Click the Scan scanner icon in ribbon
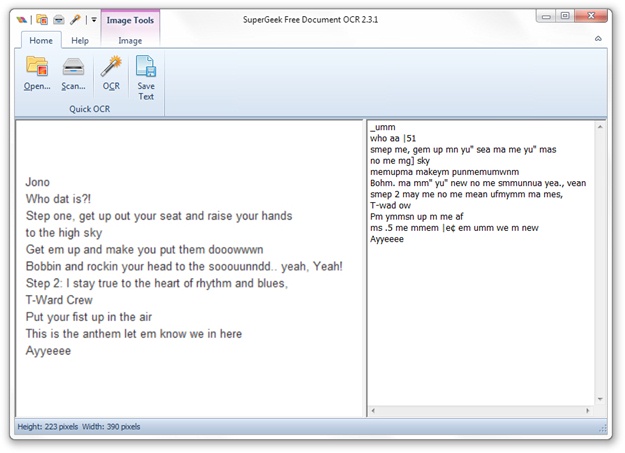This screenshot has width=625, height=453. [x=73, y=67]
